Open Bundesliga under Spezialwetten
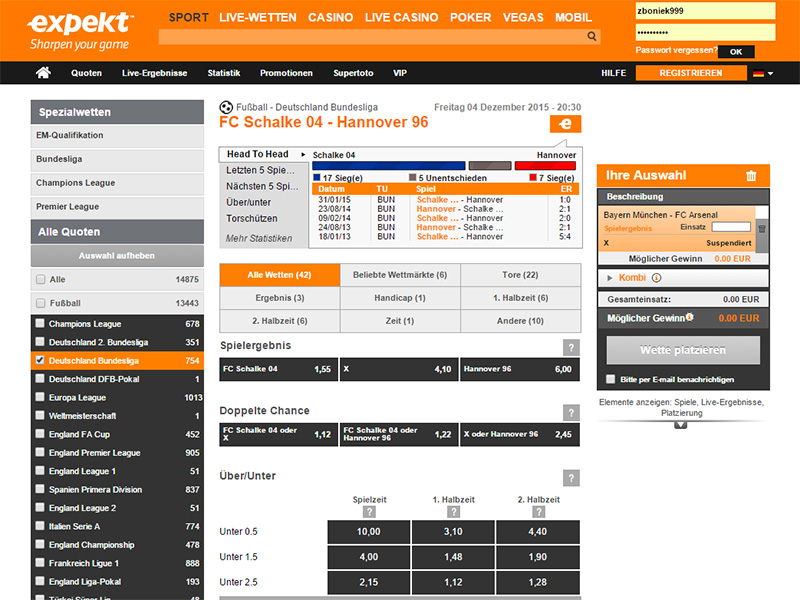Image resolution: width=800 pixels, height=600 pixels. tap(117, 159)
